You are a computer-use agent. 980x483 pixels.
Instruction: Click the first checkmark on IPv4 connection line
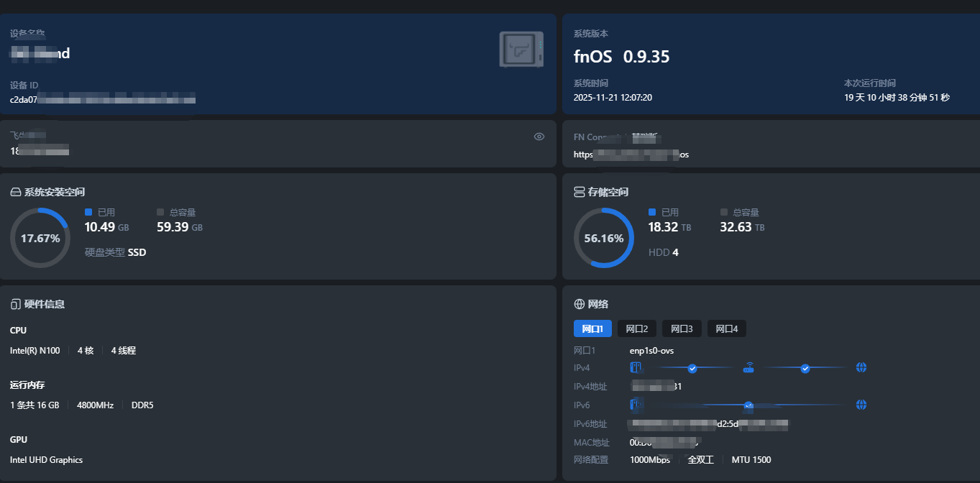(x=692, y=368)
